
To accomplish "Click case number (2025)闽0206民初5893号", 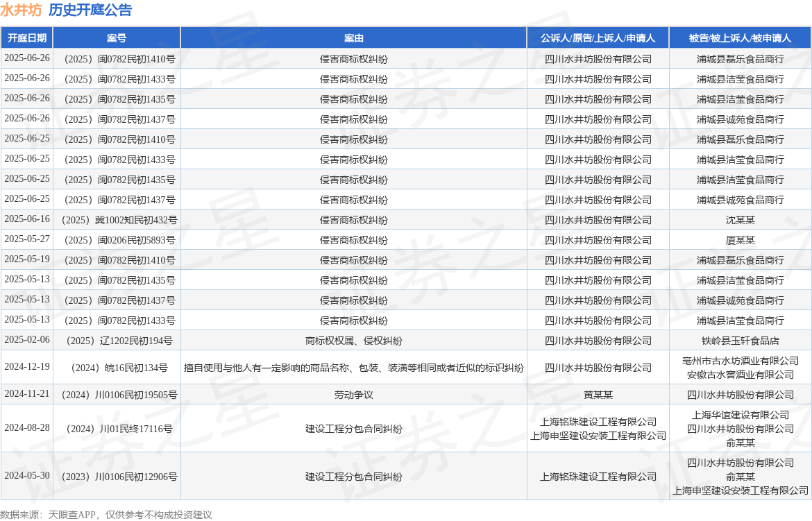I will (x=119, y=240).
